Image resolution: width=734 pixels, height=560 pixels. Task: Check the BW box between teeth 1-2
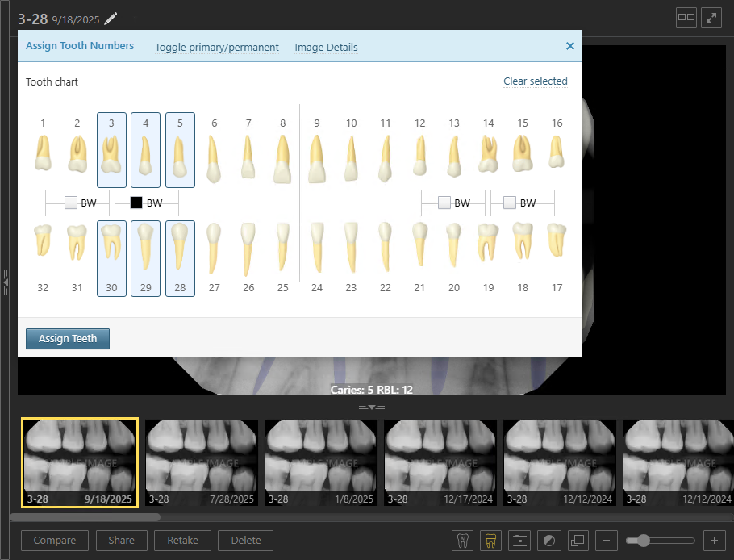click(x=71, y=203)
